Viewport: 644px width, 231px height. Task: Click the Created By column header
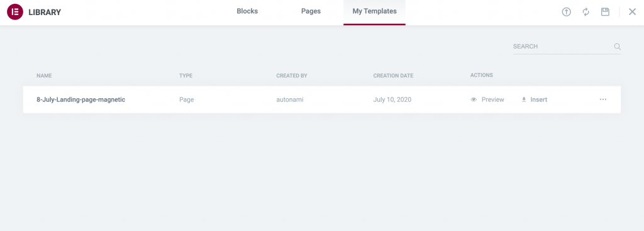point(292,76)
